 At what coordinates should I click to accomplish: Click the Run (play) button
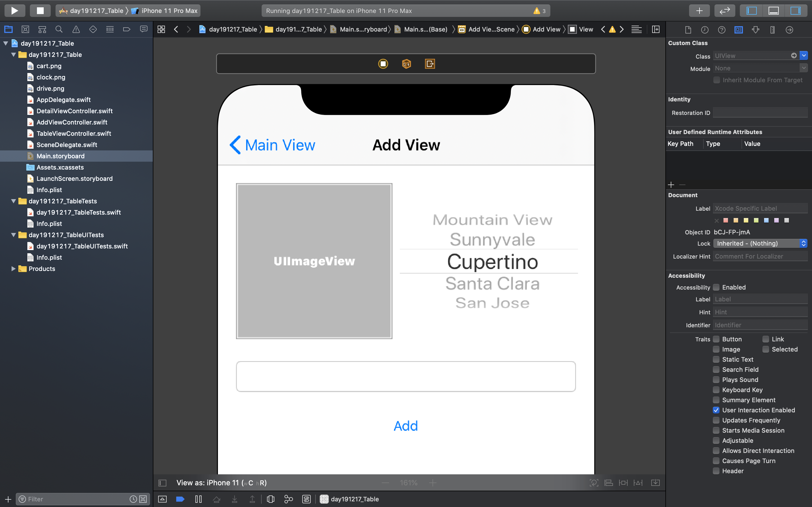click(14, 10)
